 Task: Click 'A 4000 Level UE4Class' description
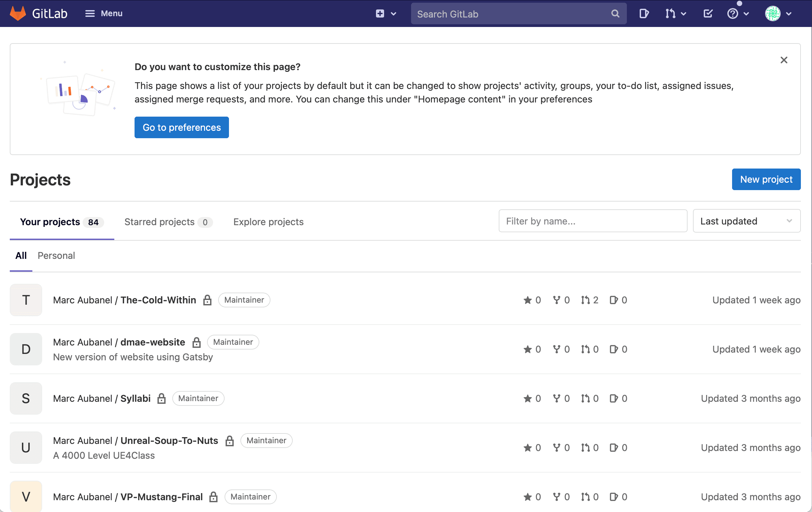(x=104, y=455)
